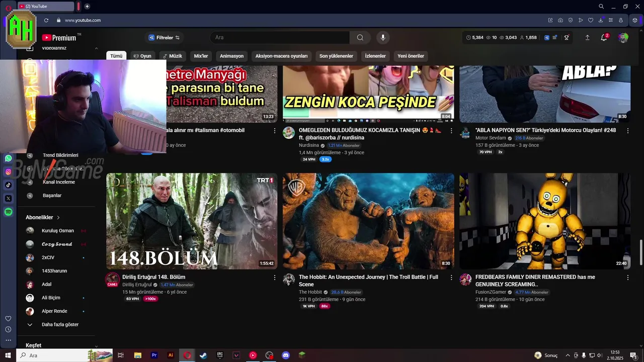The image size is (644, 362).
Task: Open the options menu for the ABLA NAPIYON SEN video
Action: [628, 130]
